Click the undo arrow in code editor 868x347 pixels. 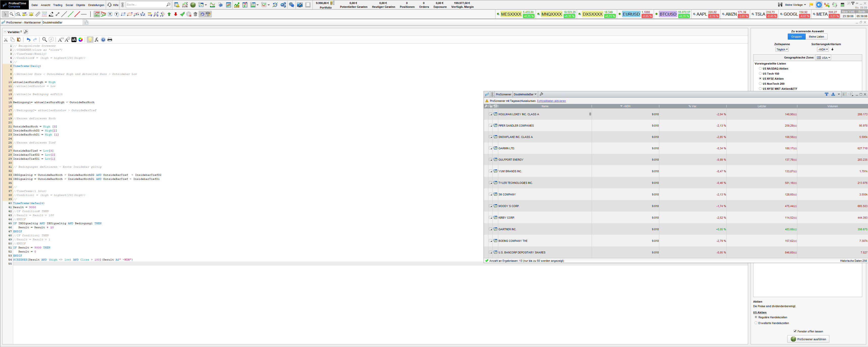(28, 40)
